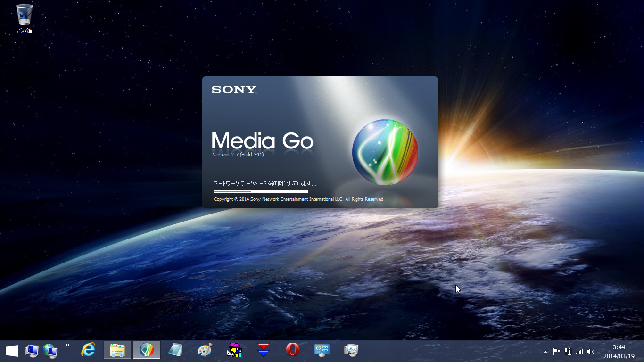Click the Media Go rainbow orb logo
This screenshot has height=362, width=644.
pyautogui.click(x=385, y=152)
